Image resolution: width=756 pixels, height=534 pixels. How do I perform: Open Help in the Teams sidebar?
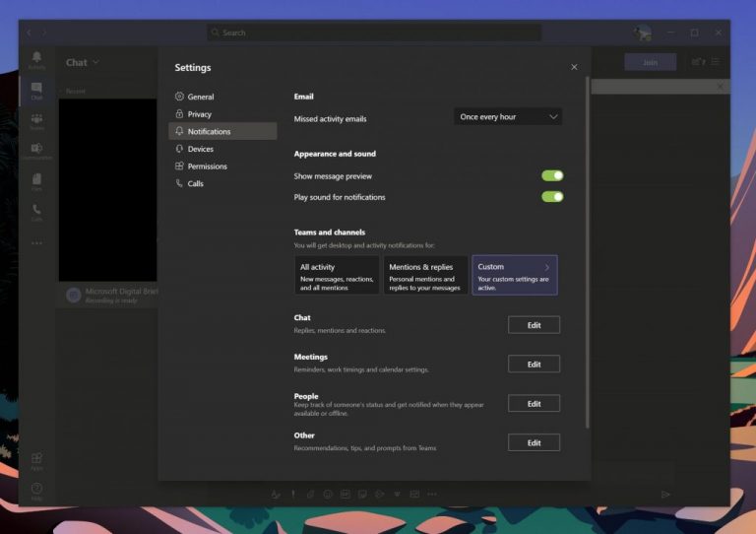tap(36, 492)
